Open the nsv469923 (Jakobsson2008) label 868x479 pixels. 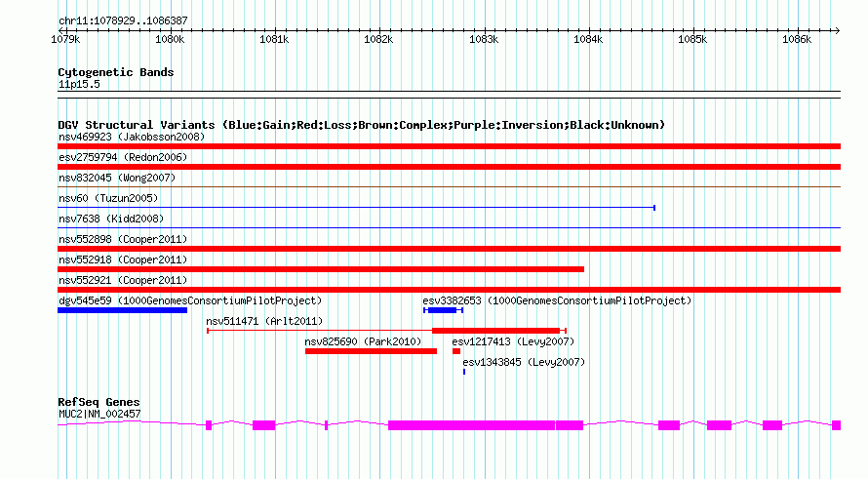132,137
